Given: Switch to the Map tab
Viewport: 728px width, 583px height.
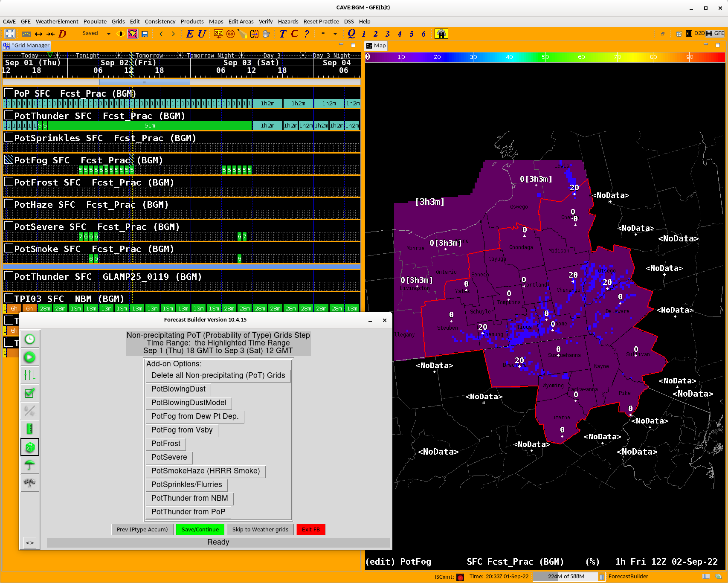Looking at the screenshot, I should 376,46.
